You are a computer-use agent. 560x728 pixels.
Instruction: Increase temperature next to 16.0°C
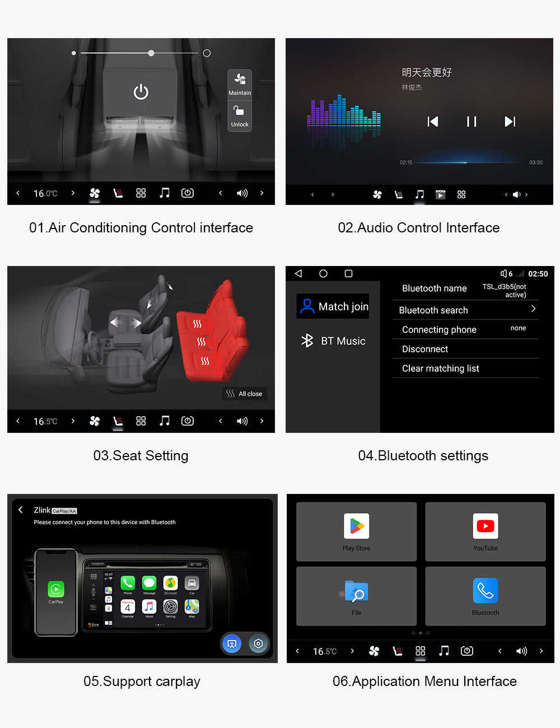click(x=73, y=193)
